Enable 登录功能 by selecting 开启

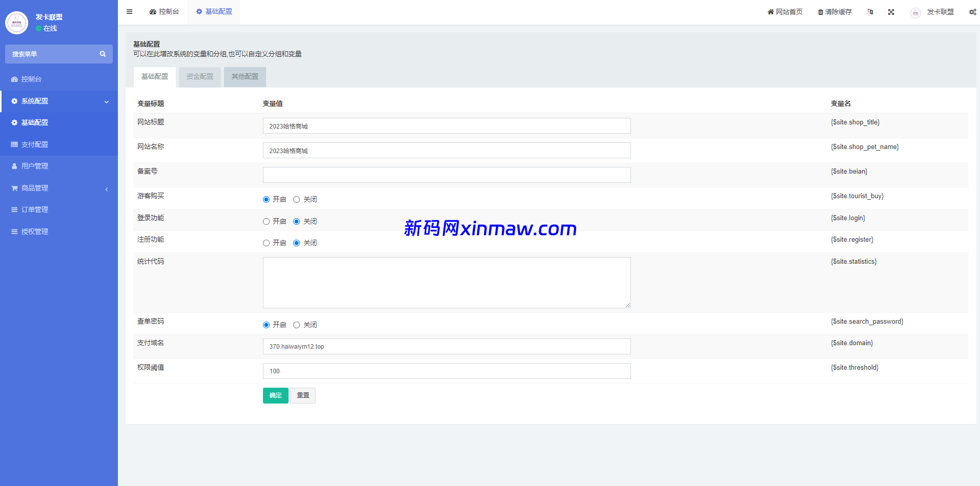point(266,222)
